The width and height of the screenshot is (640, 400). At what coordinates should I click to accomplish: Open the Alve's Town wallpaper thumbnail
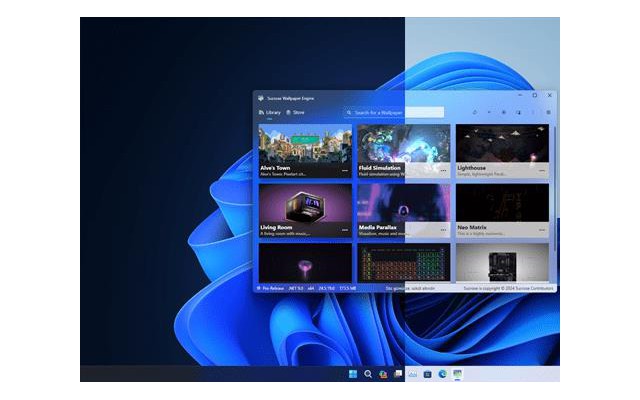(305, 151)
